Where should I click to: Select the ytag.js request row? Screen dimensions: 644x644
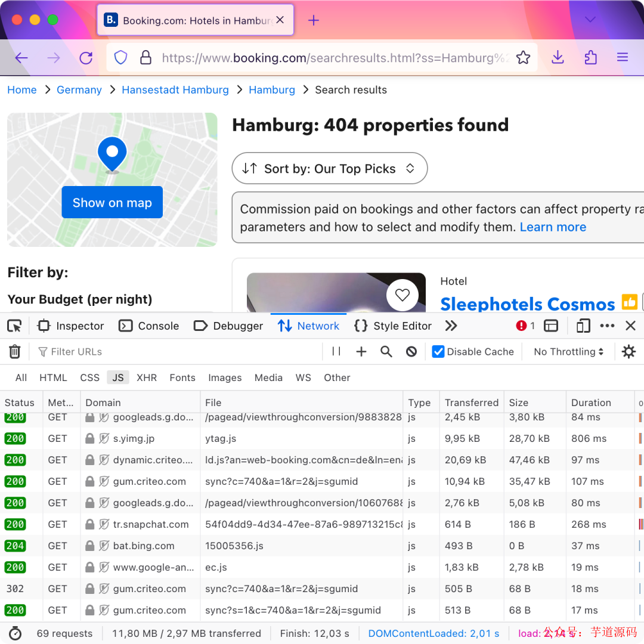tap(322, 439)
